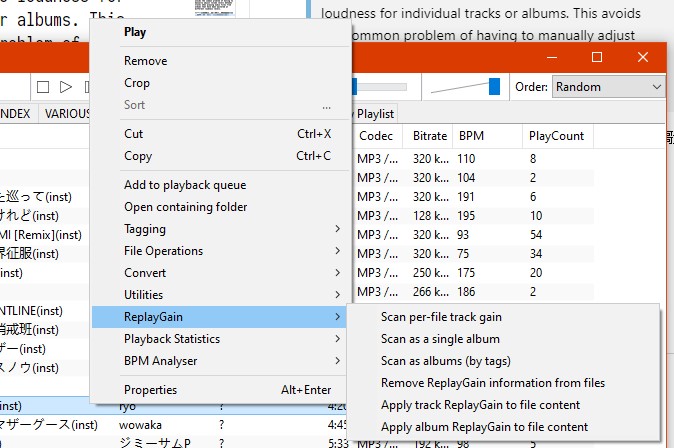
Task: Choose Cut in the context menu
Action: 220,134
